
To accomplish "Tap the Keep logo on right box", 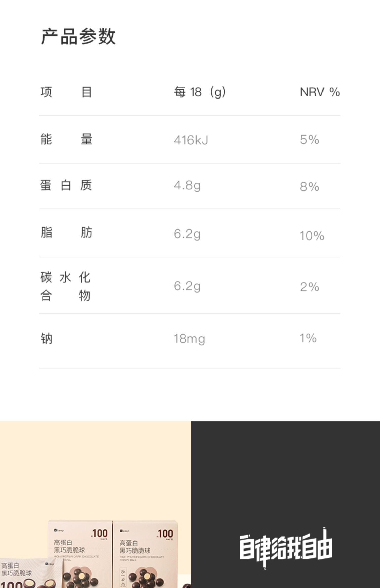I will [124, 531].
